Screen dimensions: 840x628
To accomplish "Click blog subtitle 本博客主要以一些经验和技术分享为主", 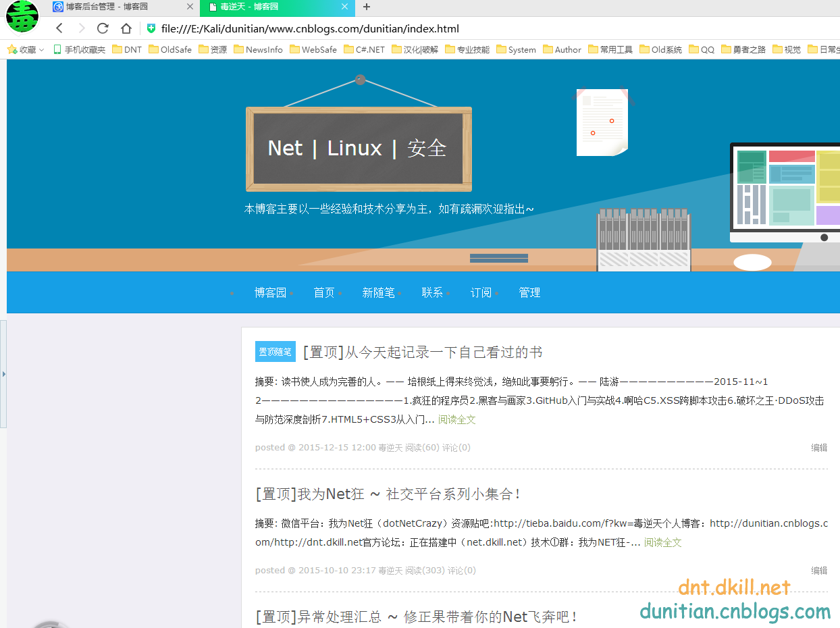I will (389, 209).
